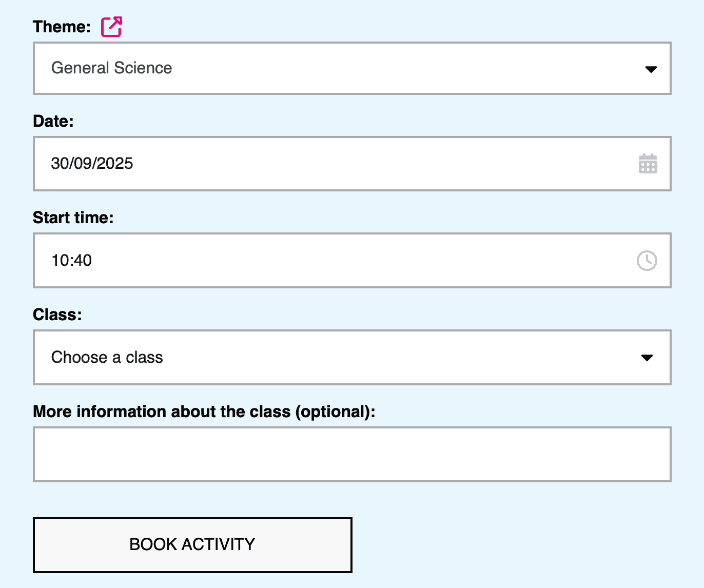
Task: Click the 'Date:' field label
Action: (53, 121)
